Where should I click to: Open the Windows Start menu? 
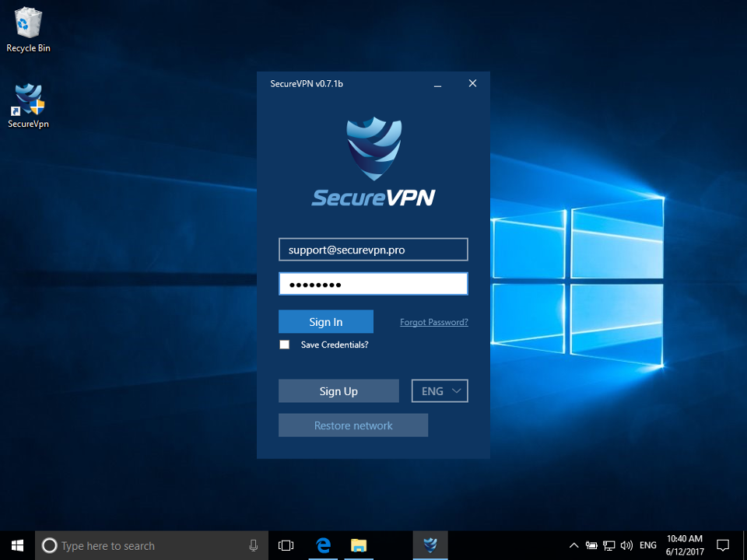pyautogui.click(x=18, y=546)
